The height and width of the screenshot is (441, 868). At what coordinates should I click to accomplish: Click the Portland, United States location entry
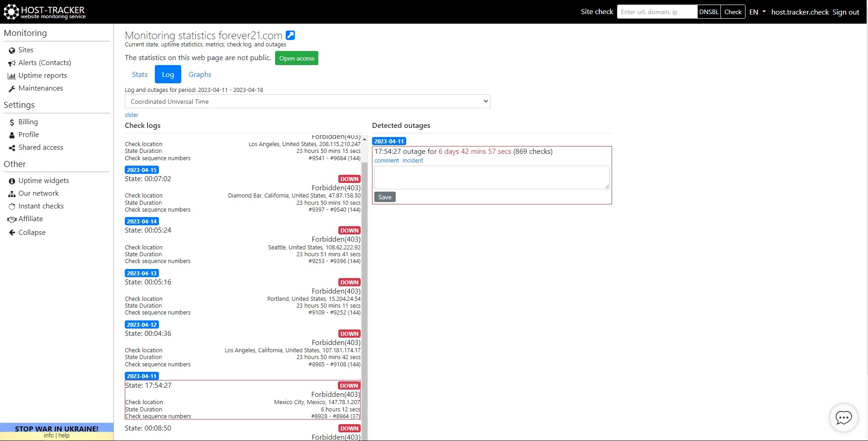314,299
